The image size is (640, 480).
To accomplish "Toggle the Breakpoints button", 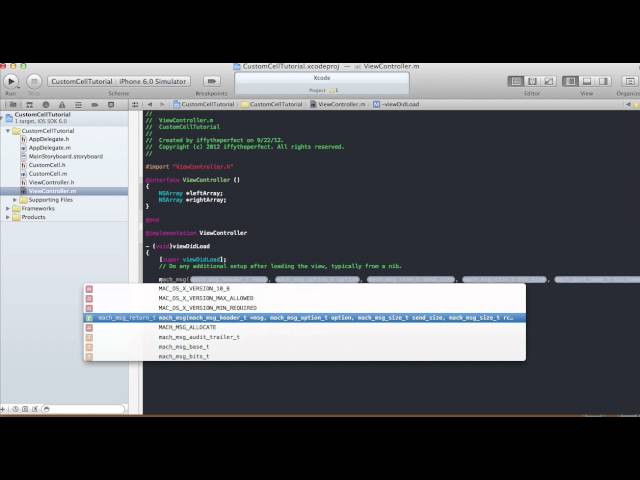I will tap(211, 81).
